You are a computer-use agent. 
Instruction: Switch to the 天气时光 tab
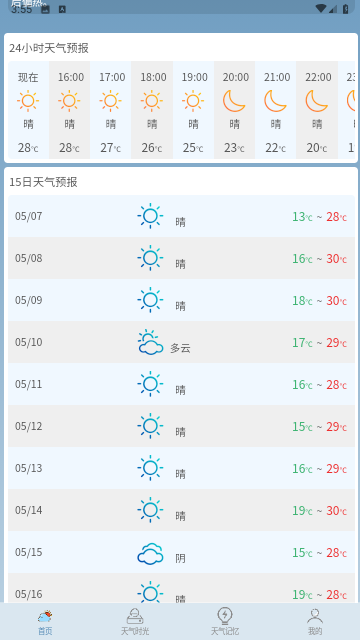pos(135,622)
